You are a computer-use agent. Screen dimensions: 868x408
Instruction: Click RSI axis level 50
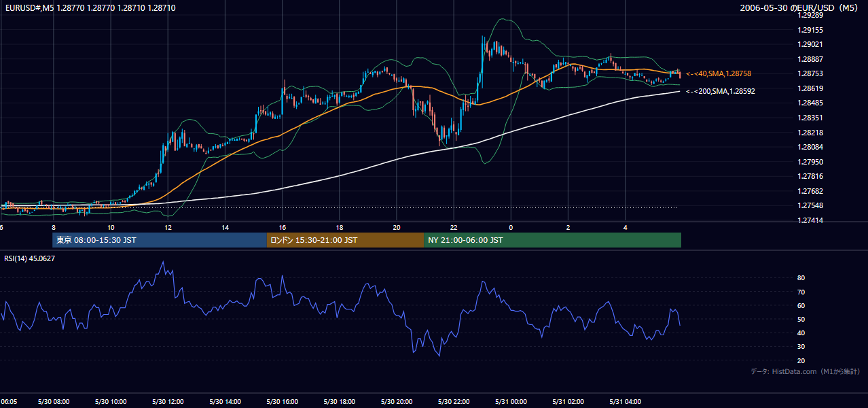801,319
